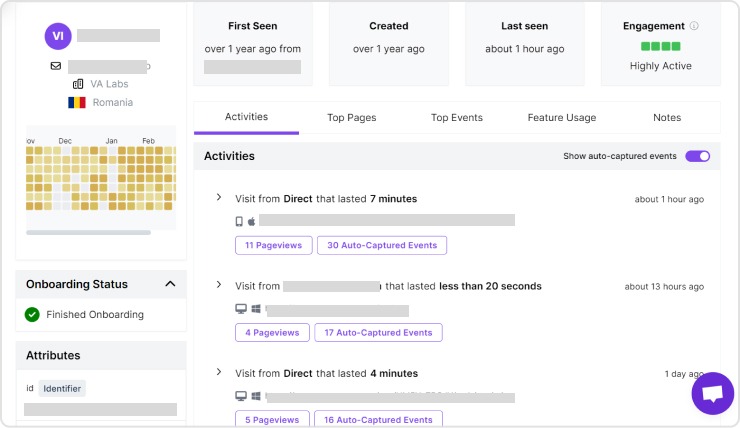Click the desktop monitor icon in 20 seconds visit
Viewport: 740px width, 428px height.
click(241, 309)
